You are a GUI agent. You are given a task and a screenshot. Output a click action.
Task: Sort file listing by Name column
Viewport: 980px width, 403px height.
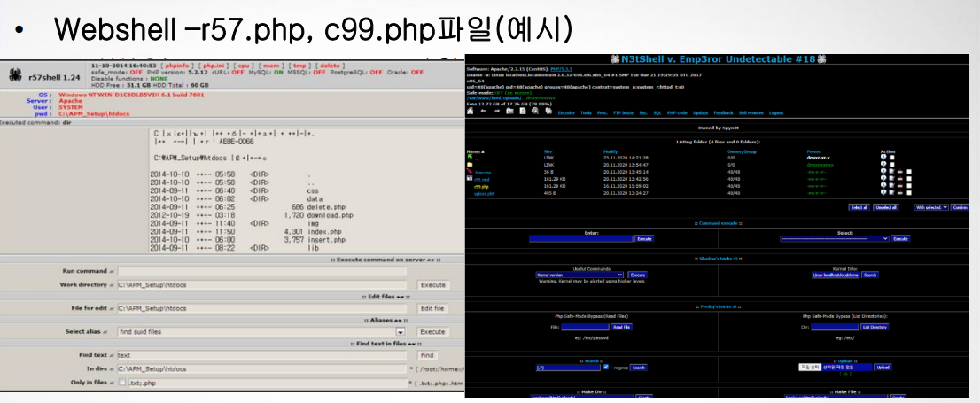(476, 151)
